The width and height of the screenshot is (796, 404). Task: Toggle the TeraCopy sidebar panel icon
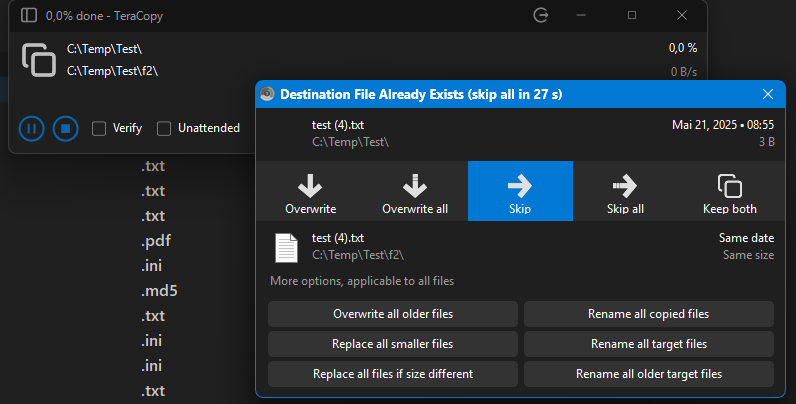click(x=29, y=15)
